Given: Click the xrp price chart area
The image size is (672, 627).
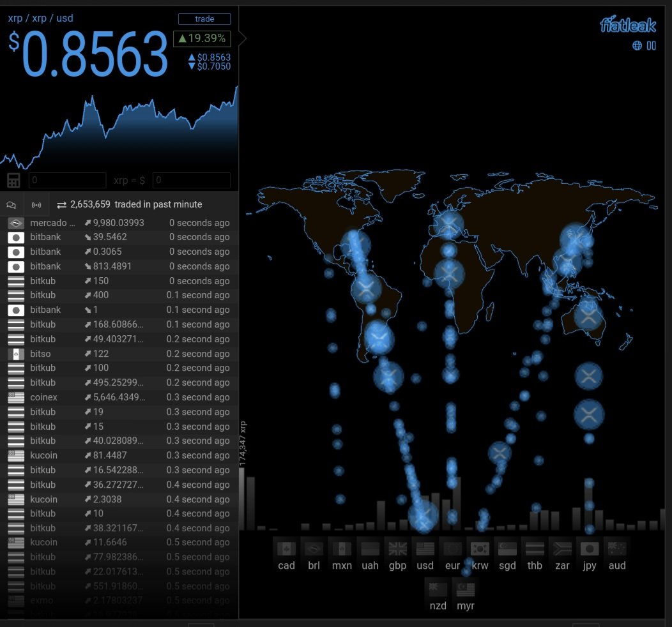Looking at the screenshot, I should coord(119,126).
